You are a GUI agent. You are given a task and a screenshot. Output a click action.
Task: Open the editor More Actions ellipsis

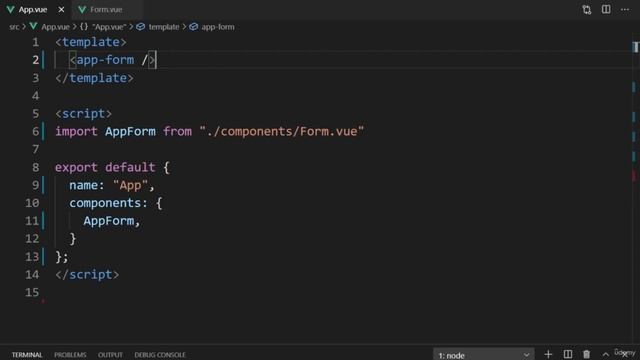tap(625, 9)
